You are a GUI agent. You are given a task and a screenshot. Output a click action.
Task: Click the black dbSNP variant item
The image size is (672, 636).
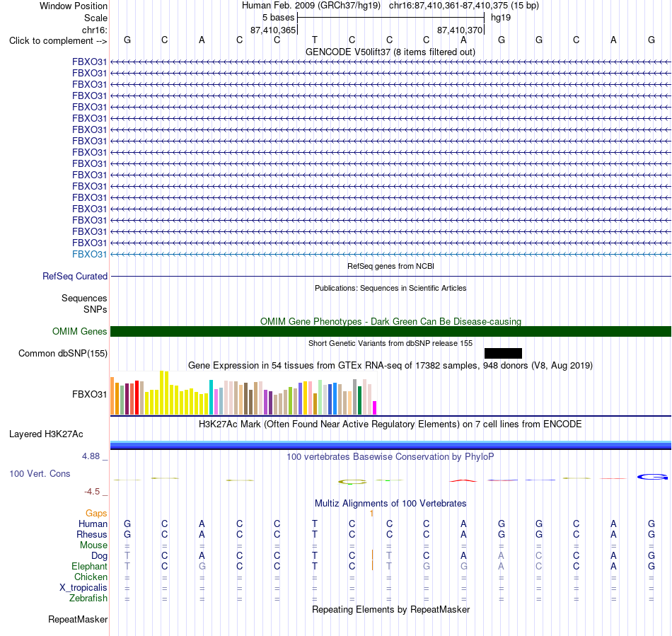tap(503, 353)
